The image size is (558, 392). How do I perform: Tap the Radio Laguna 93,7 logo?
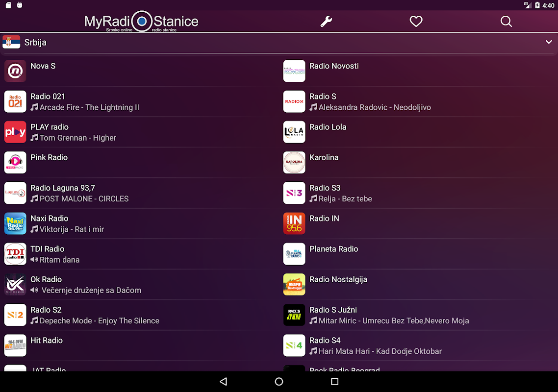tap(15, 193)
